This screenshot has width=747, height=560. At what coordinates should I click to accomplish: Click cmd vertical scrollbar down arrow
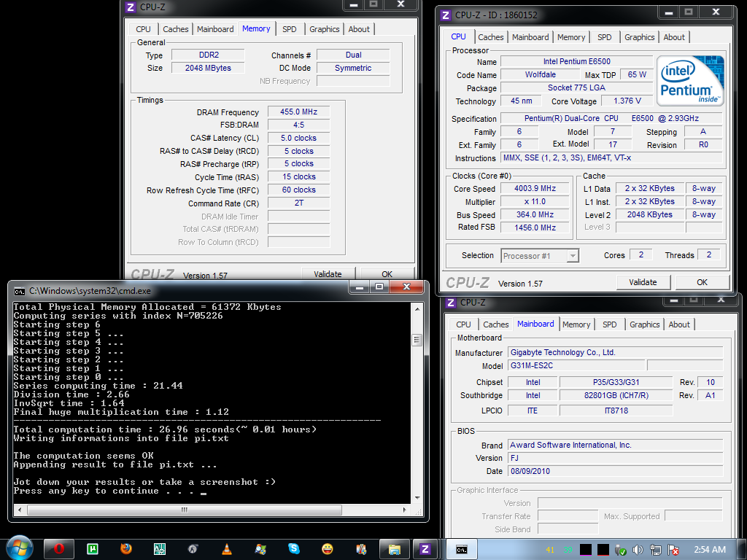click(417, 498)
